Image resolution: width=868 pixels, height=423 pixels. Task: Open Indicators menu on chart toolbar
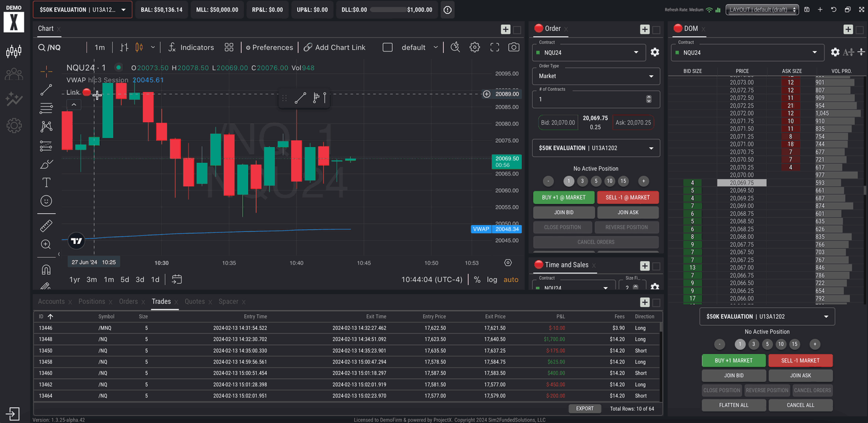[191, 47]
